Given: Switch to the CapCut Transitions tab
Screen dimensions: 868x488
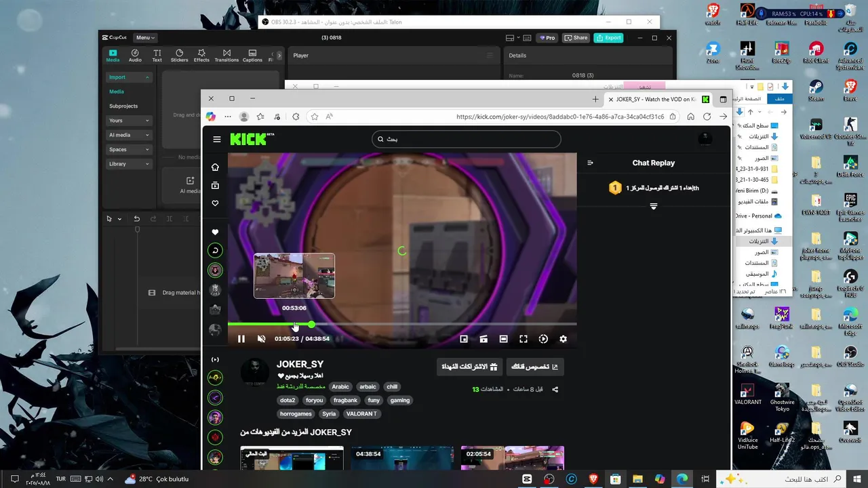Looking at the screenshot, I should [226, 56].
